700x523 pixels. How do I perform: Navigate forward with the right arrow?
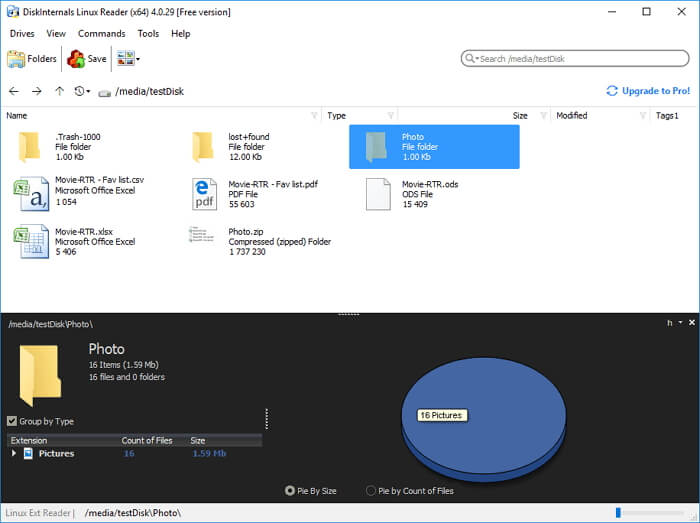pyautogui.click(x=37, y=91)
